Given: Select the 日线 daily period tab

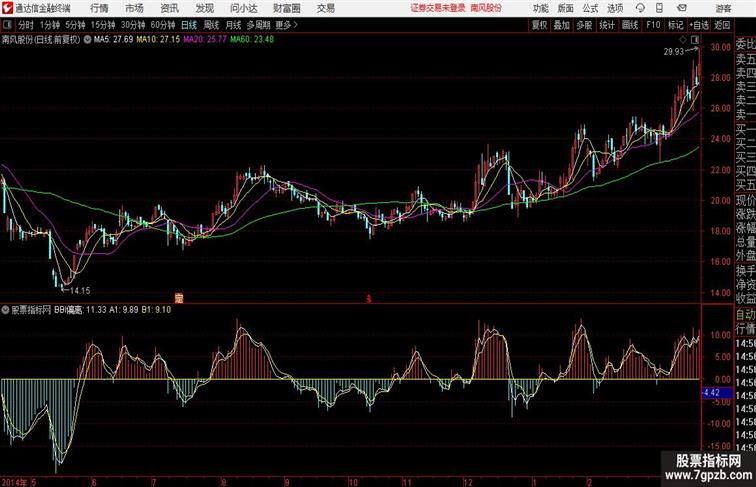Looking at the screenshot, I should 189,25.
